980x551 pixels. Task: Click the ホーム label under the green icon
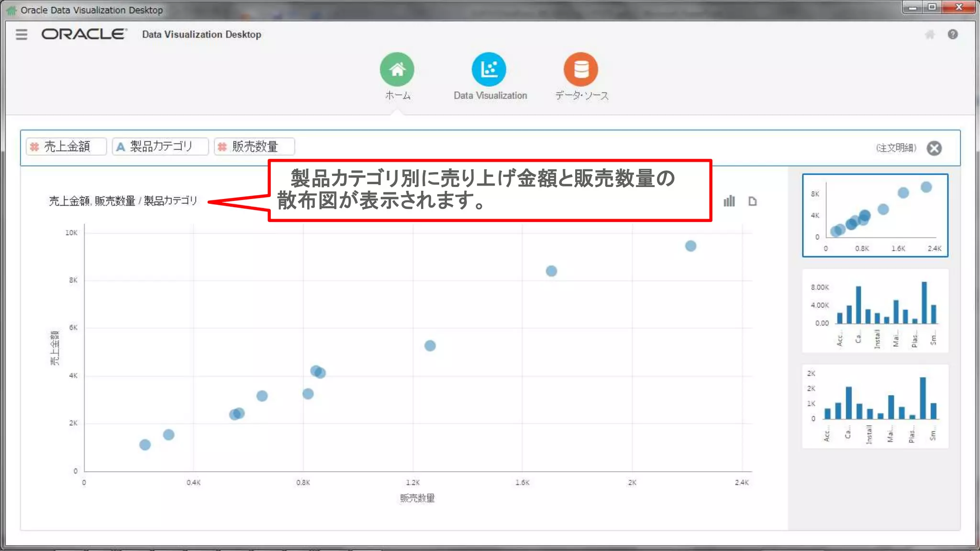398,96
